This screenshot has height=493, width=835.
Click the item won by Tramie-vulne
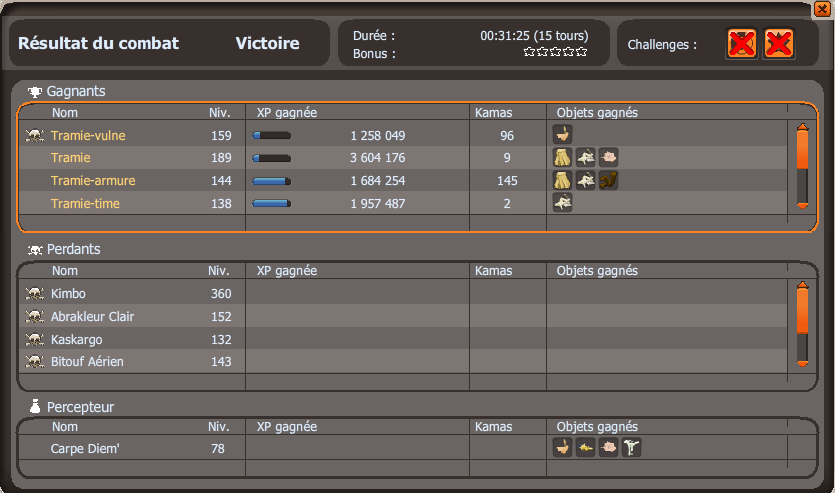tap(562, 135)
